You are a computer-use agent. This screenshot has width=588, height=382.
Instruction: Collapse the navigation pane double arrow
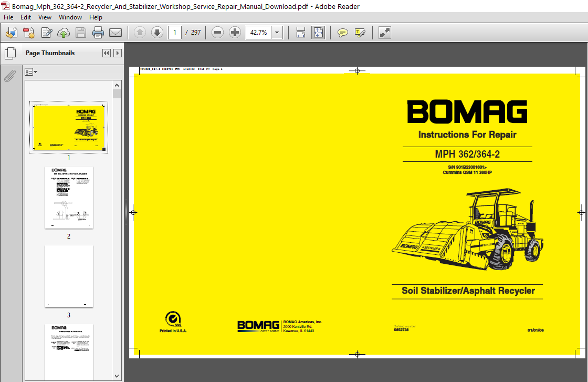[107, 53]
